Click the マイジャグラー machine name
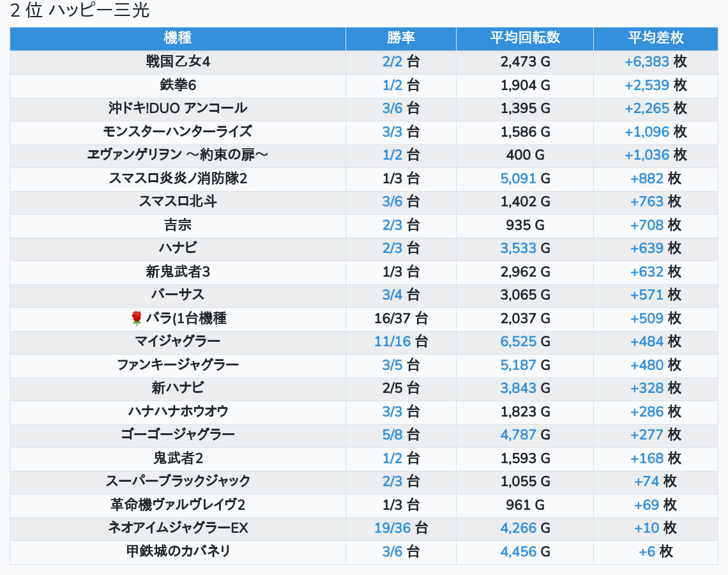The height and width of the screenshot is (575, 728). 178,342
